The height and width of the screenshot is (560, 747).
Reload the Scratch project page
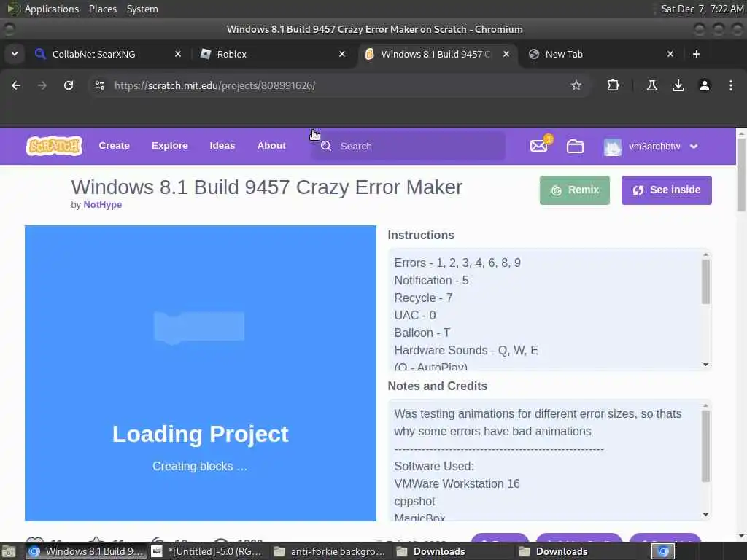[69, 85]
